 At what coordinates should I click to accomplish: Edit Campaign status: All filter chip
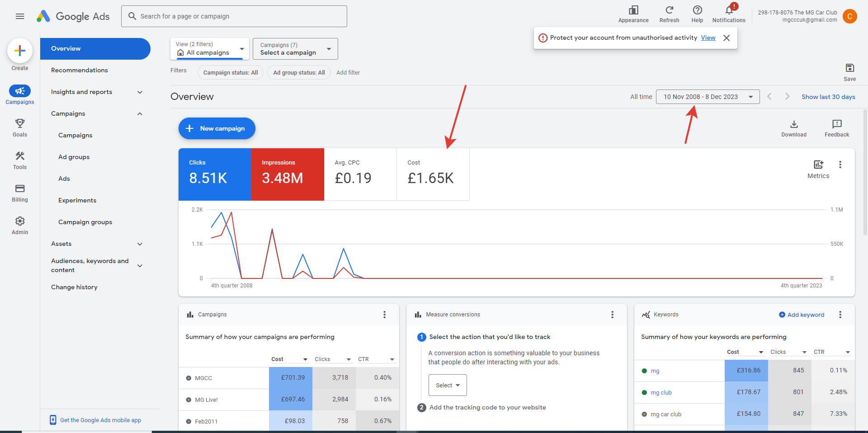[x=231, y=73]
